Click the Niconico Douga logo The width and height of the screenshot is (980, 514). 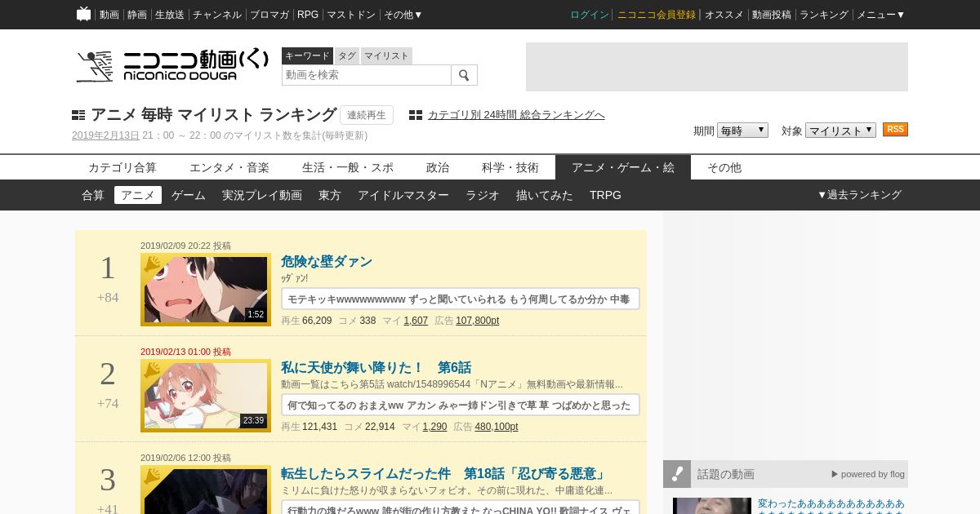172,65
